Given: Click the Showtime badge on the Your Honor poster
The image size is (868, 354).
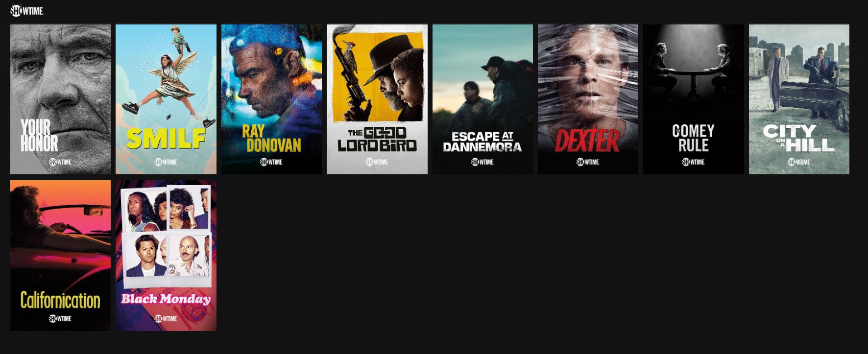Looking at the screenshot, I should pyautogui.click(x=60, y=162).
